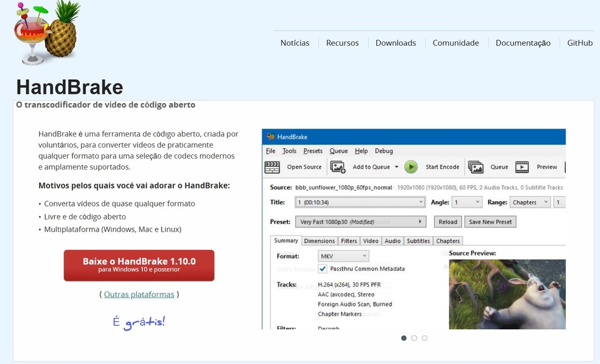Click the Save New Preset button
This screenshot has height=364, width=600.
pyautogui.click(x=490, y=222)
